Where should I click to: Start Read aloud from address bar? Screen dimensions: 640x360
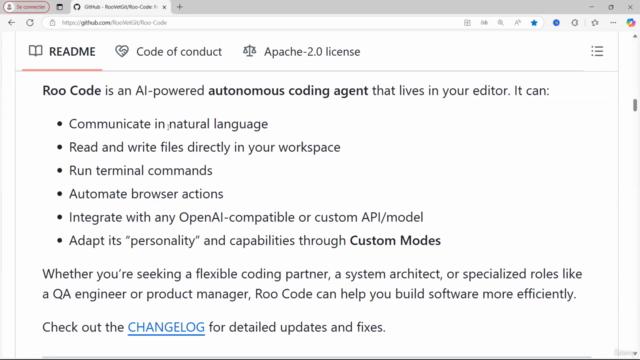point(518,23)
